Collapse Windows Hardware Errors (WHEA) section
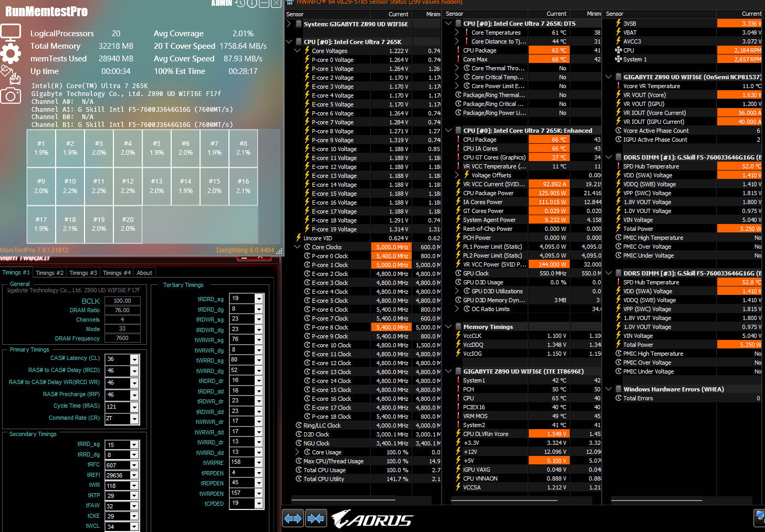Image resolution: width=765 pixels, height=532 pixels. point(609,389)
